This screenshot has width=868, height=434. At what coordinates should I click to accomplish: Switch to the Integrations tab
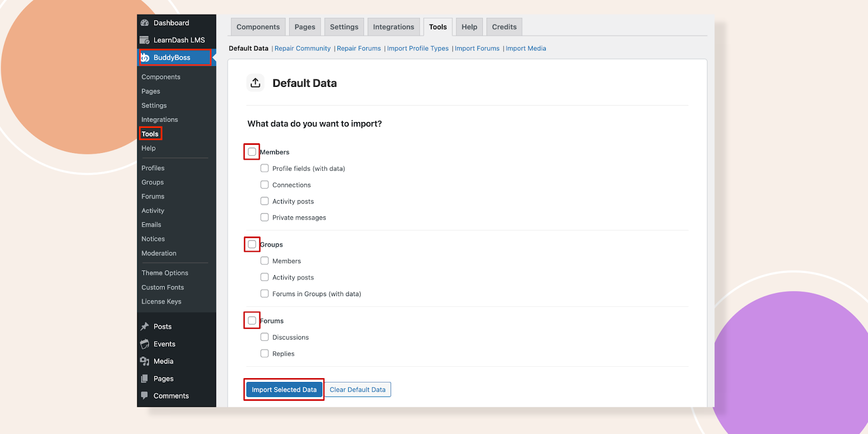(x=393, y=27)
